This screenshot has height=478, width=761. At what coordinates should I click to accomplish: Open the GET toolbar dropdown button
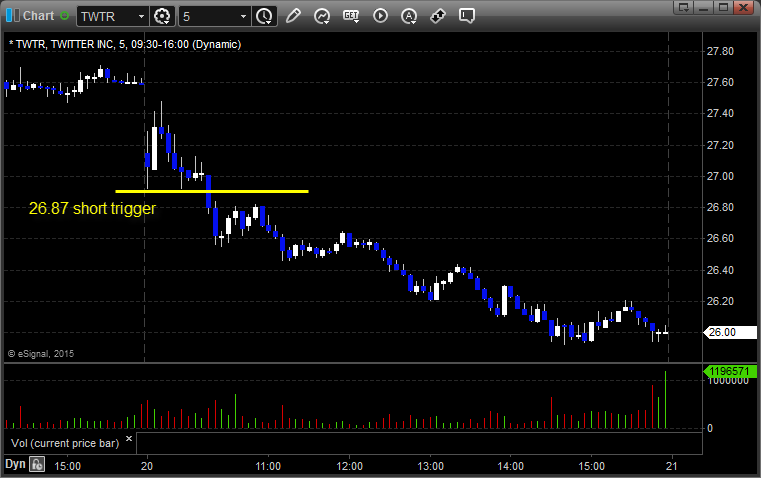coord(351,16)
